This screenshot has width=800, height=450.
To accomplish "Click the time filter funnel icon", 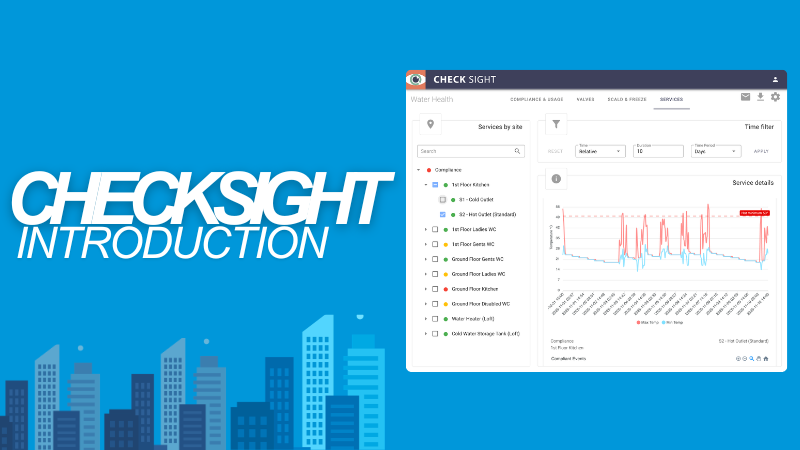I will (x=555, y=125).
